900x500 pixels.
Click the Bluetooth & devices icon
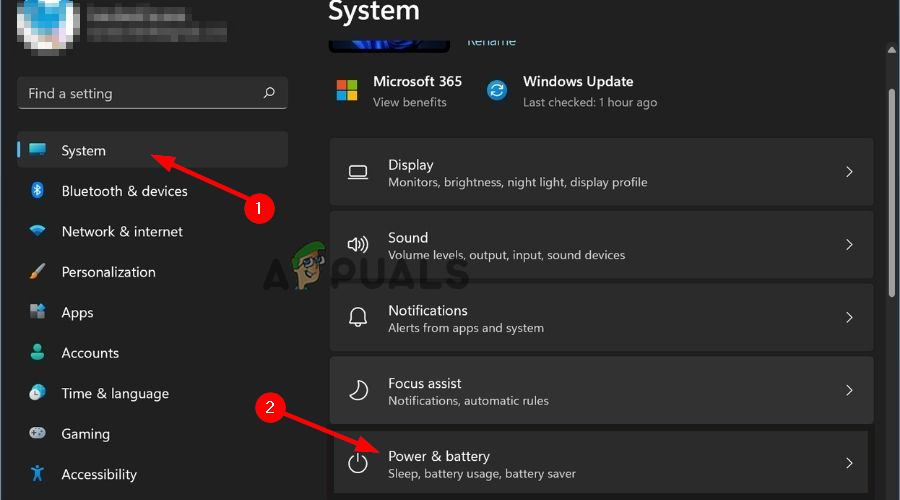pyautogui.click(x=37, y=191)
